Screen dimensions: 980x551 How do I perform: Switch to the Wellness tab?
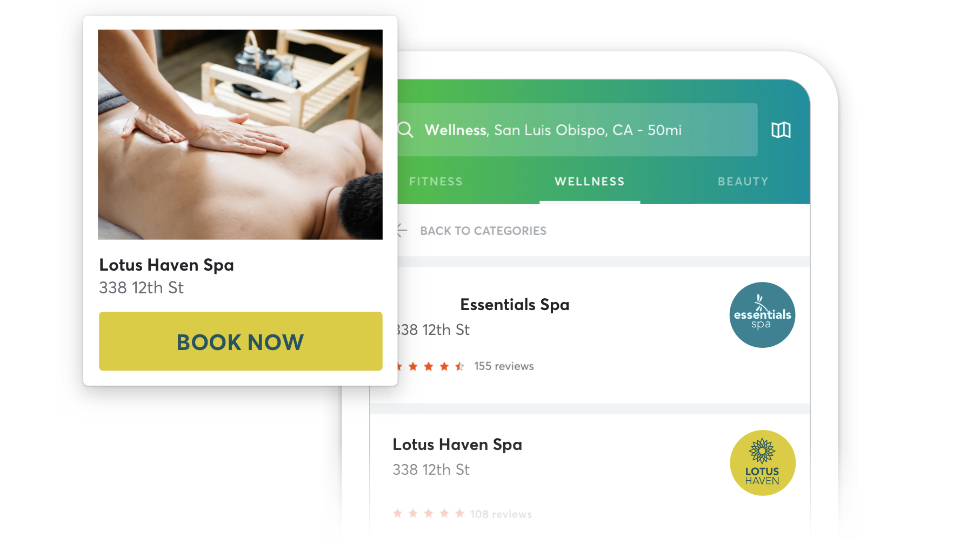pyautogui.click(x=590, y=182)
